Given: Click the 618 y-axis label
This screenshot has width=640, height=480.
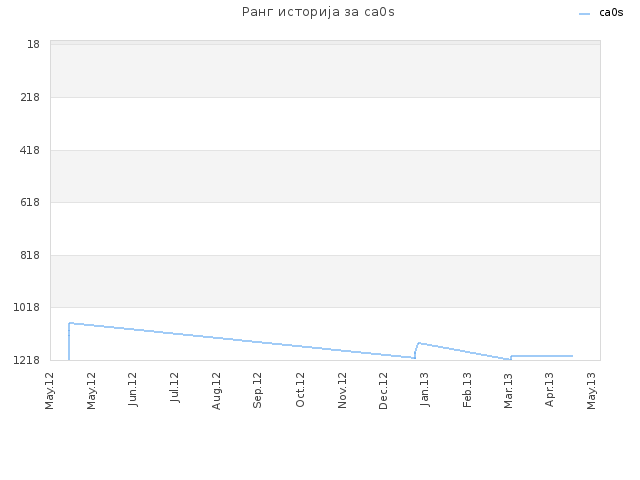Looking at the screenshot, I should point(30,202).
